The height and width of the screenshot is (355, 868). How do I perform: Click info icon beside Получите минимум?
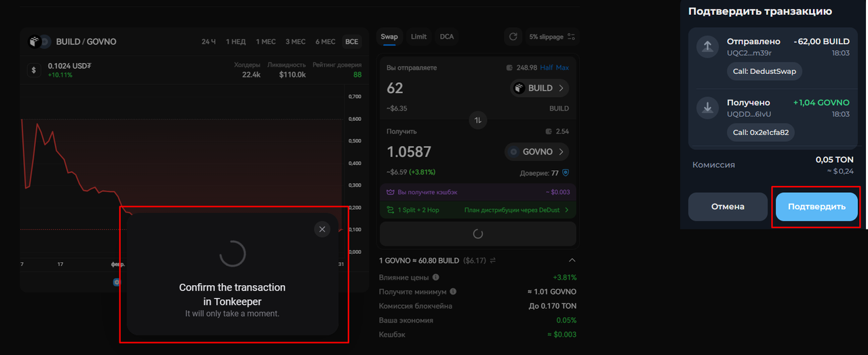click(453, 291)
